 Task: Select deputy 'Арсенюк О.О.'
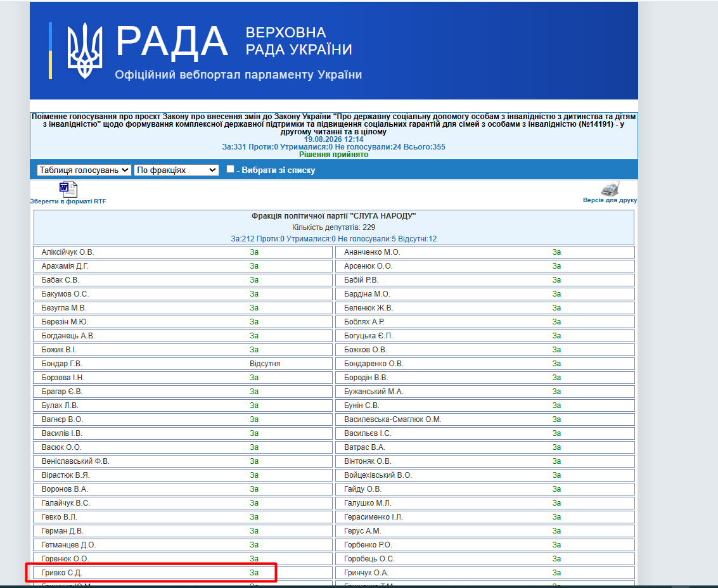368,266
